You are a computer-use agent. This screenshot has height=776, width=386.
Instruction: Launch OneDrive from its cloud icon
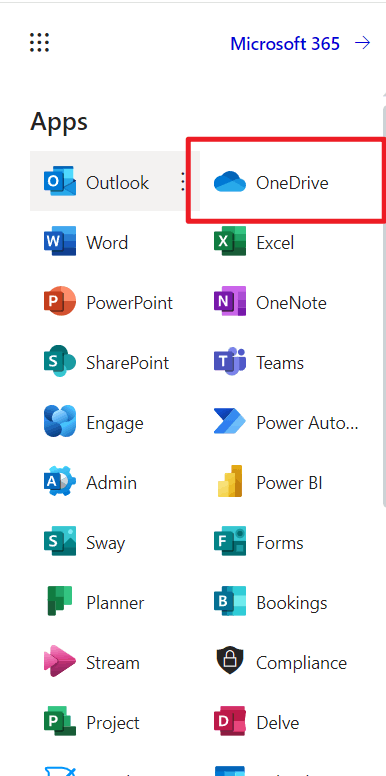point(230,182)
